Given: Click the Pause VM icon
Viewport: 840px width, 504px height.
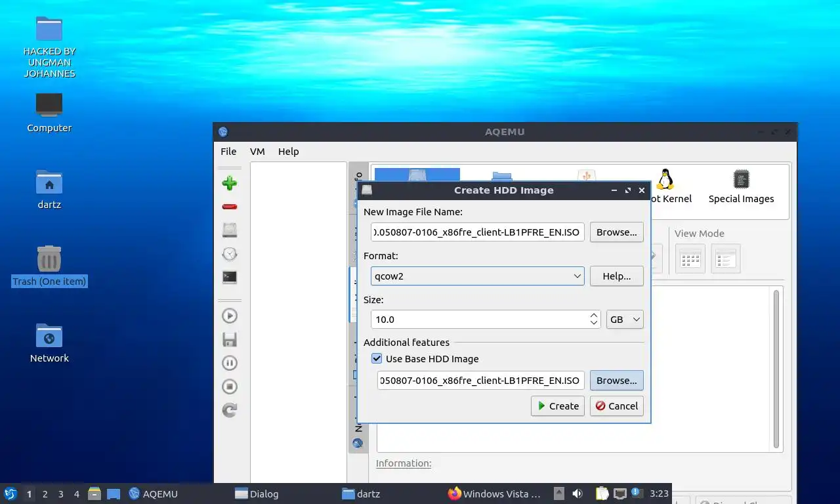Looking at the screenshot, I should (x=229, y=363).
